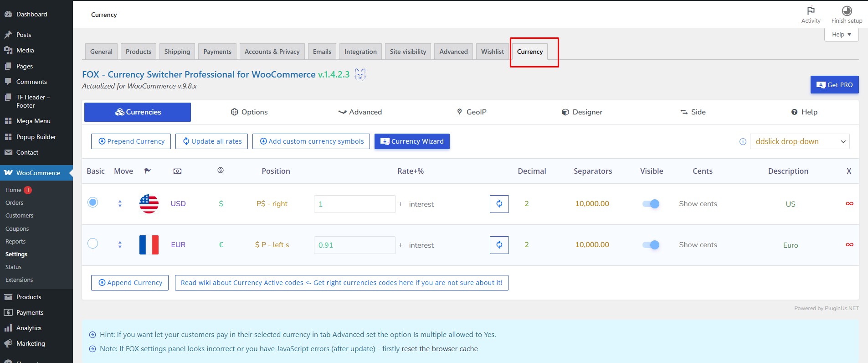
Task: Toggle visibility switch for USD
Action: 651,204
